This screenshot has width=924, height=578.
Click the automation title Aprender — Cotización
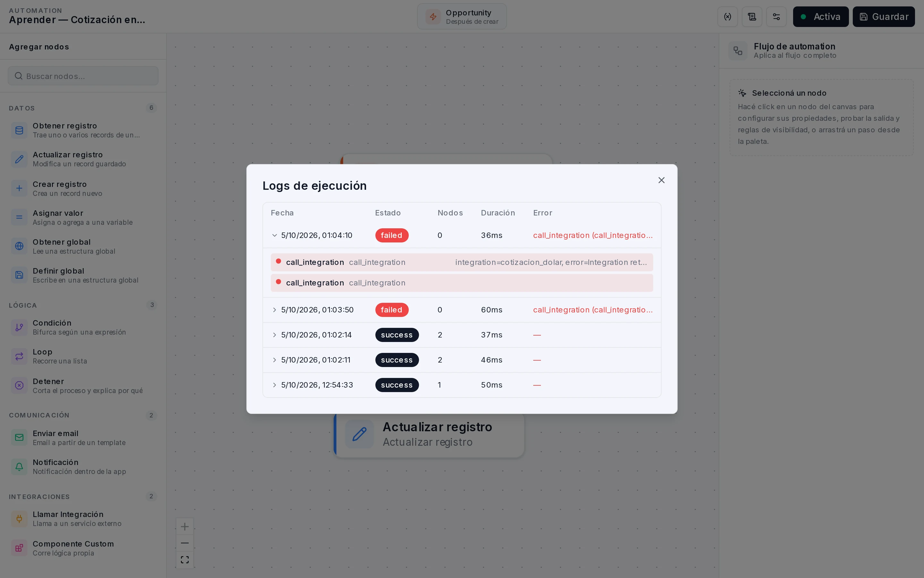click(77, 20)
